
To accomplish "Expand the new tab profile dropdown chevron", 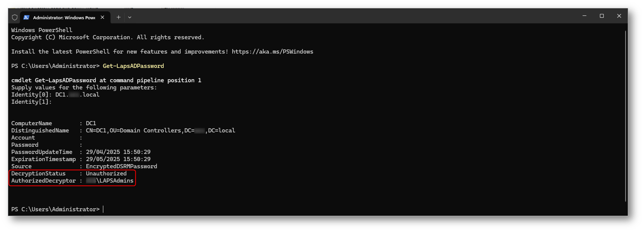I will pyautogui.click(x=130, y=17).
